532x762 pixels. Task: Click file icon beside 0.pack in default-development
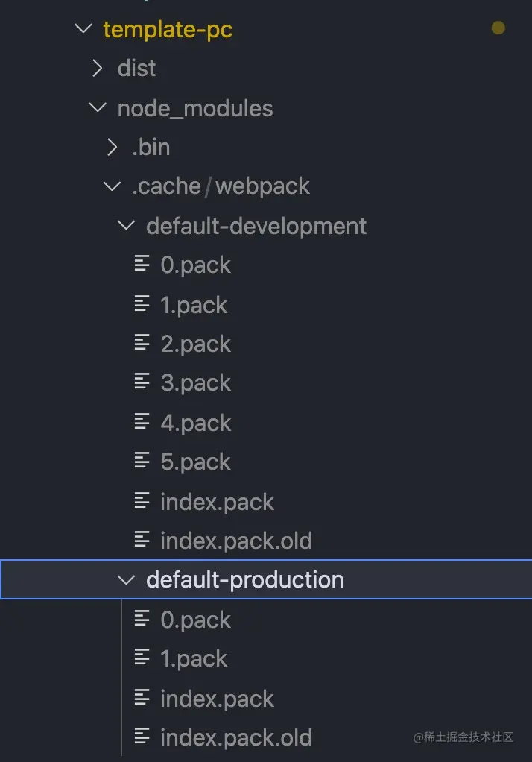[x=142, y=264]
